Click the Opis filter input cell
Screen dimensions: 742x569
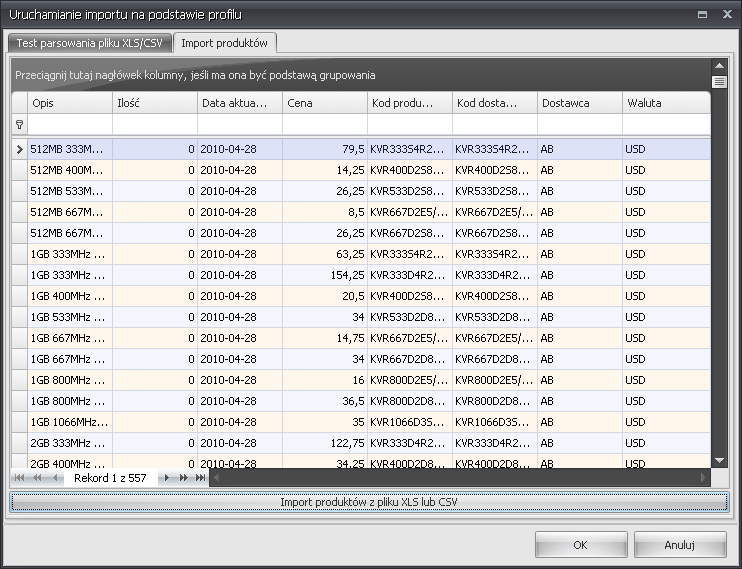[70, 124]
